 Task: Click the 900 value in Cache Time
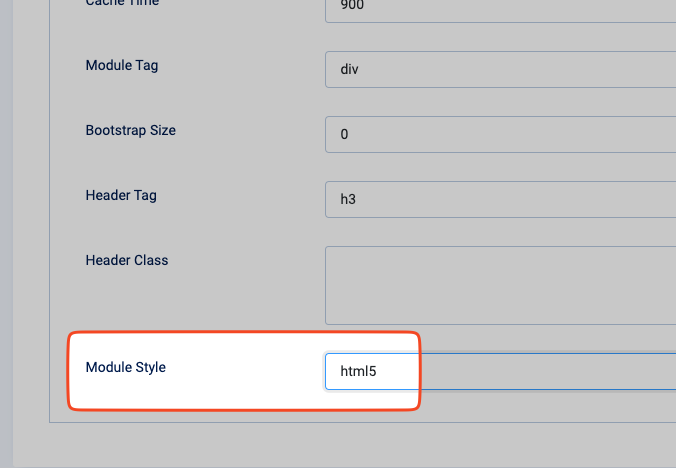point(352,8)
